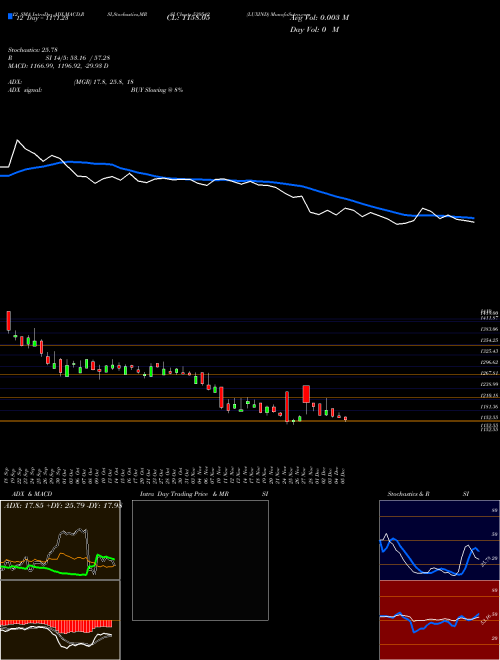This screenshot has height=660, width=500.
Task: Click the tall red candle at 24 Nov
Action: 287,407
